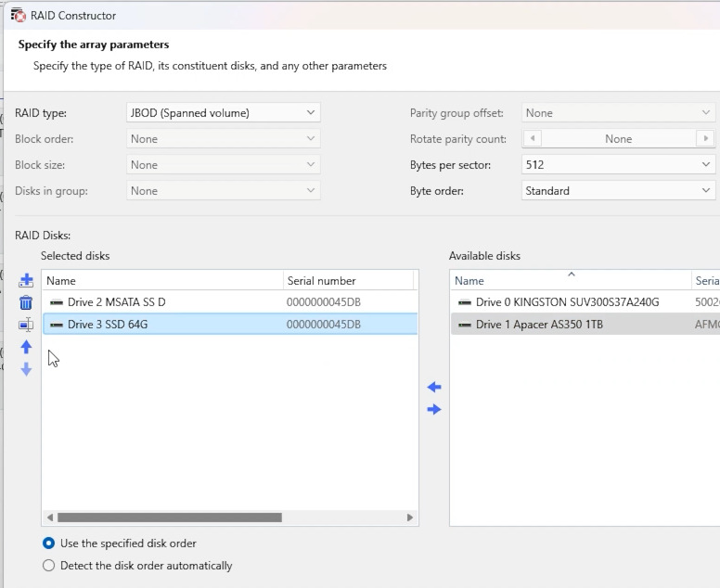Sort available disks by Name column

pos(571,280)
